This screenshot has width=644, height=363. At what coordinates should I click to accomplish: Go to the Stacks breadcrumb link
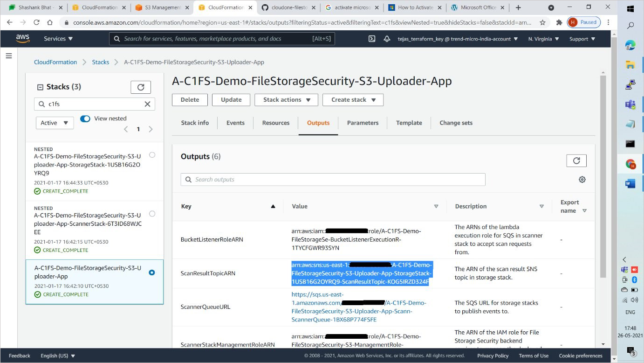[x=101, y=62]
